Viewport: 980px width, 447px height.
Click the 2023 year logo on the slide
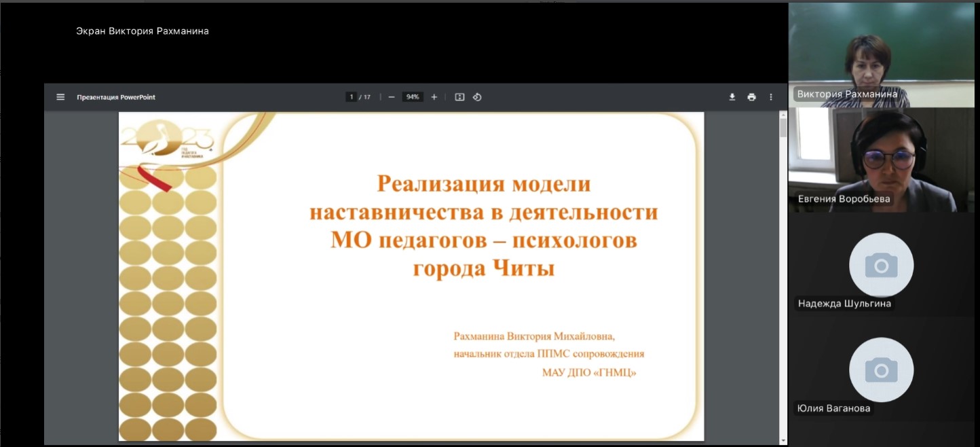click(168, 142)
